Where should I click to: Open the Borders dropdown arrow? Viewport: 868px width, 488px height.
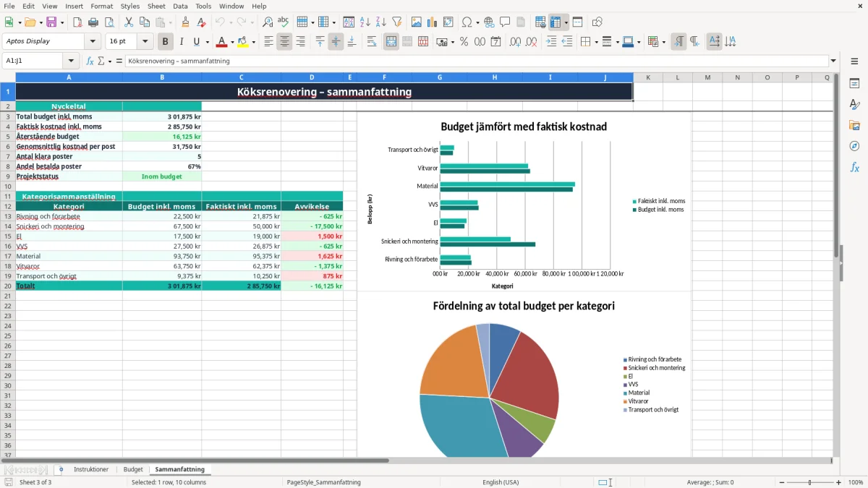(596, 42)
